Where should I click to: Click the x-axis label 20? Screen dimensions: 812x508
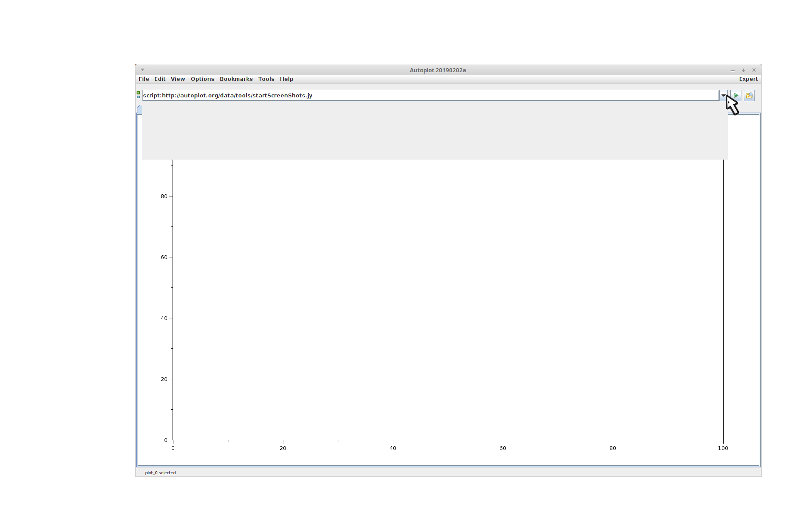click(283, 448)
